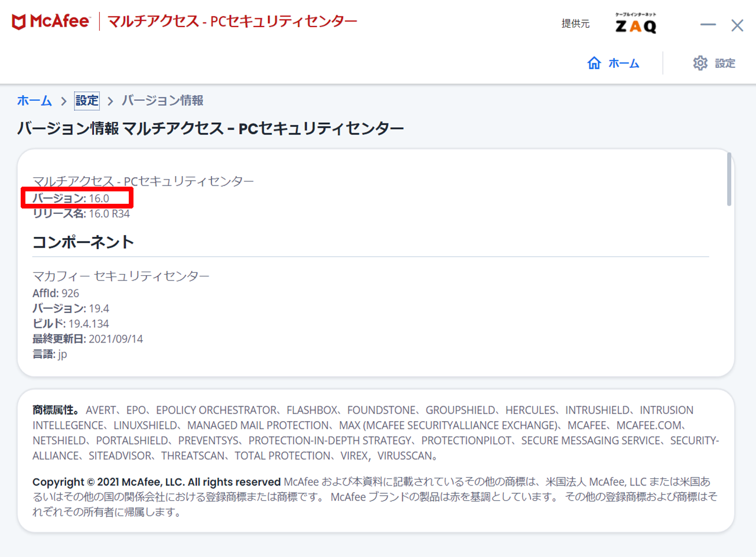Select the バージョン情報 breadcrumb text
The width and height of the screenshot is (756, 557).
coord(162,100)
